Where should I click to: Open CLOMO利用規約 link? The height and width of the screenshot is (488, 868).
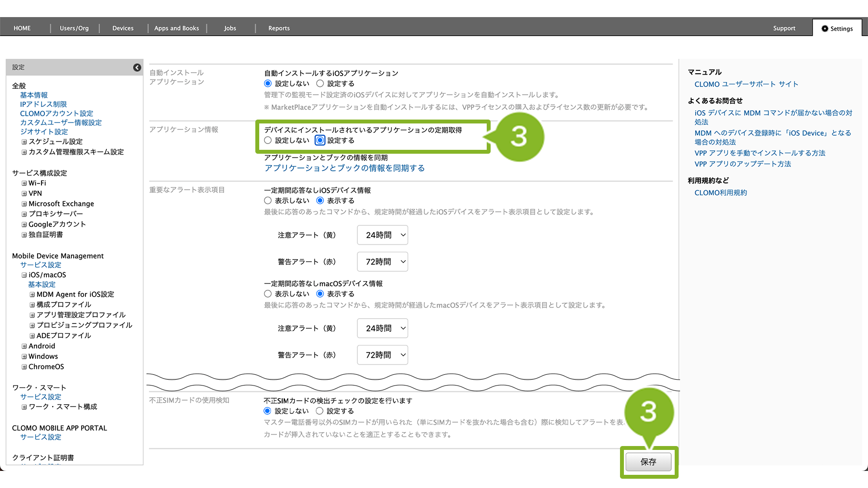pyautogui.click(x=721, y=193)
